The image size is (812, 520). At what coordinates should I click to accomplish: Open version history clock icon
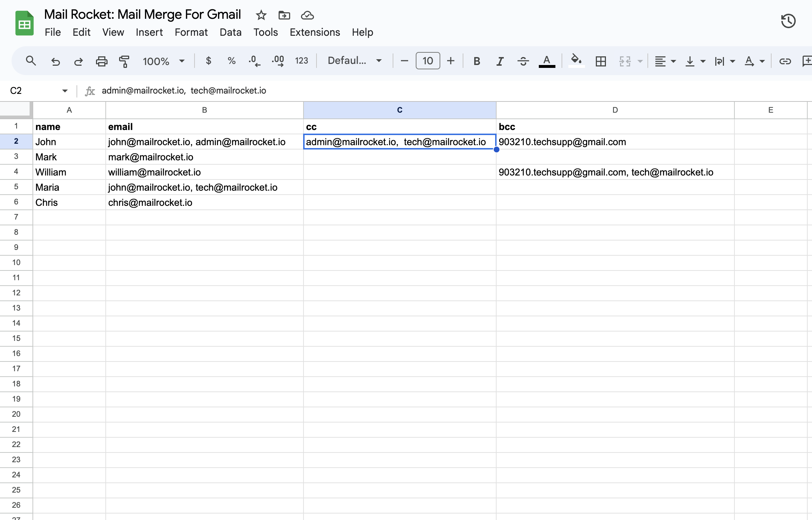(x=788, y=21)
